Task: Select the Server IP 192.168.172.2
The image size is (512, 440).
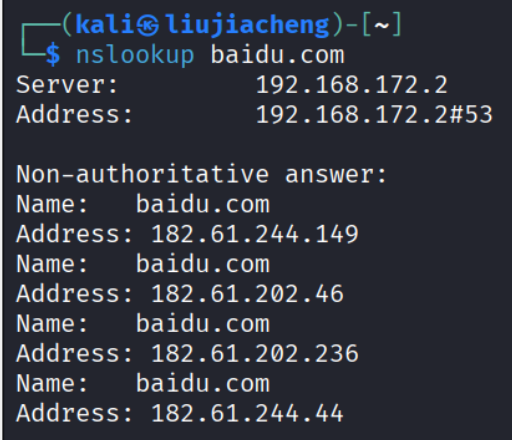Action: click(351, 85)
